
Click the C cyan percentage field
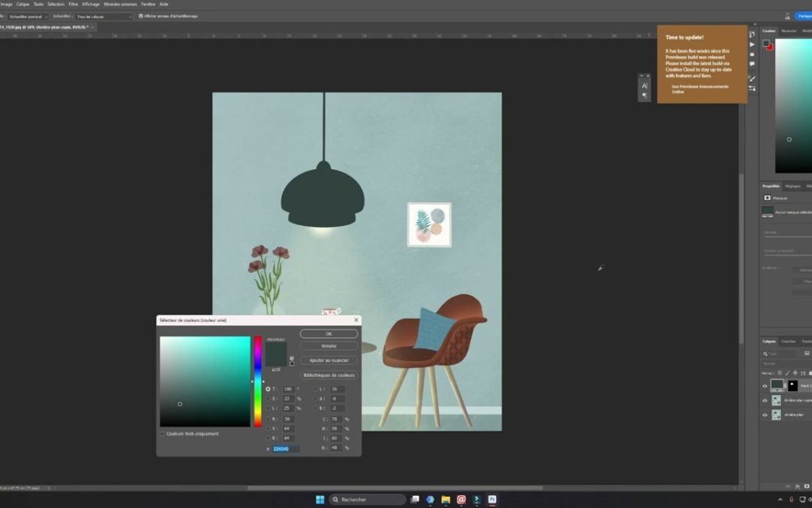(336, 419)
